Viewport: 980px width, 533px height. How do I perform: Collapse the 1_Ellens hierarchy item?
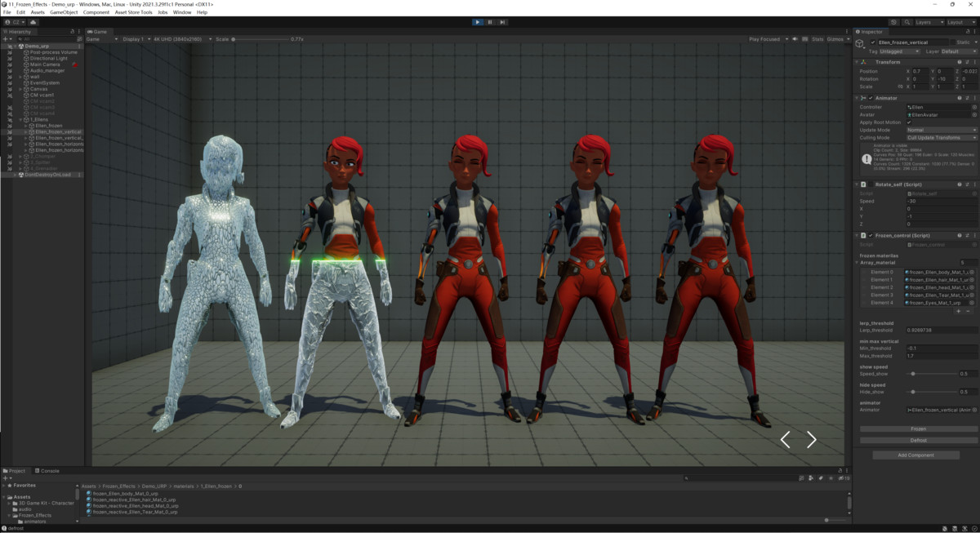20,120
